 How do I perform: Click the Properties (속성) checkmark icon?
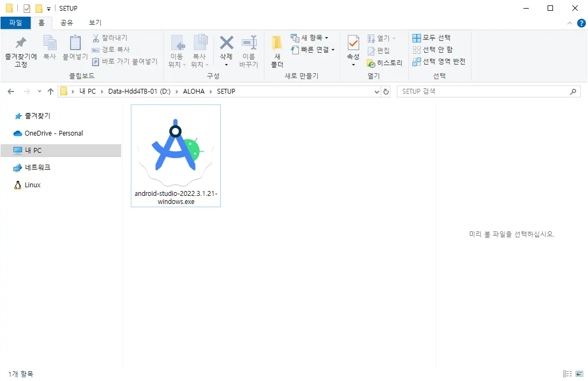[353, 43]
